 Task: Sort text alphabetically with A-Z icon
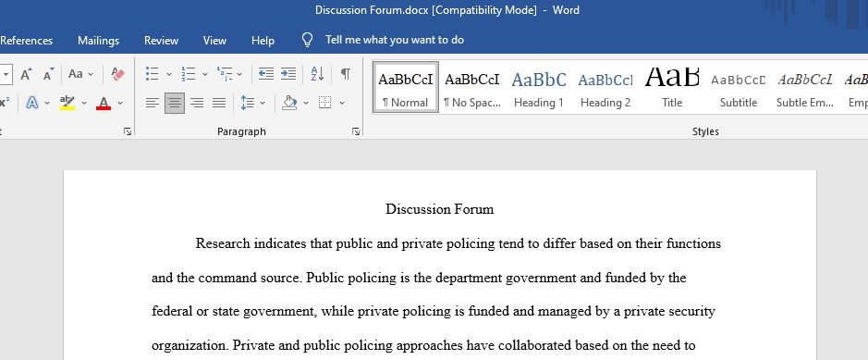click(x=317, y=74)
